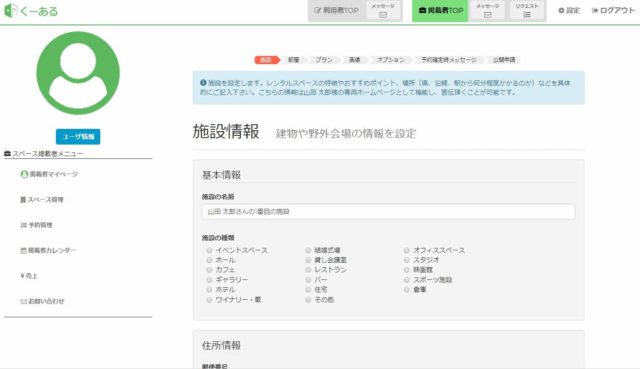Open messages beside 利用者TOP
This screenshot has height=369, width=640.
click(383, 10)
